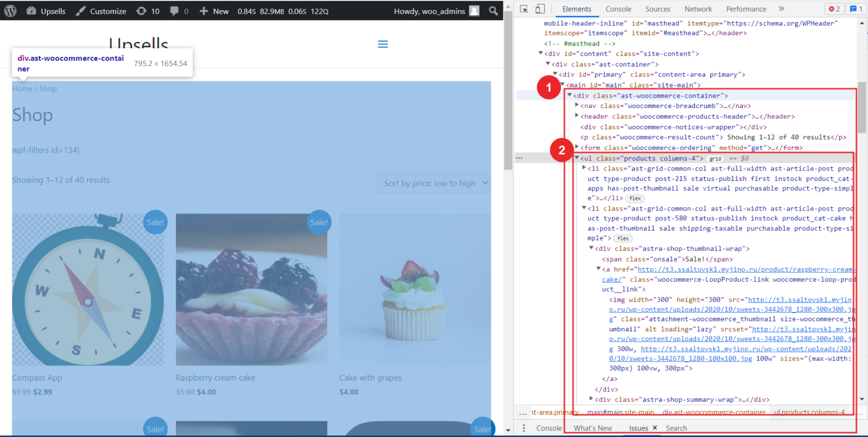
Task: Click the Compass App product image
Action: [x=88, y=289]
